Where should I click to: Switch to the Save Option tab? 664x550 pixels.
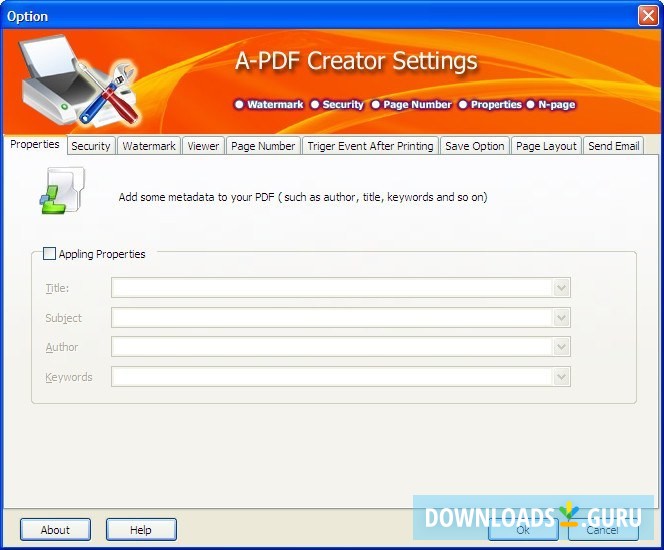coord(475,146)
